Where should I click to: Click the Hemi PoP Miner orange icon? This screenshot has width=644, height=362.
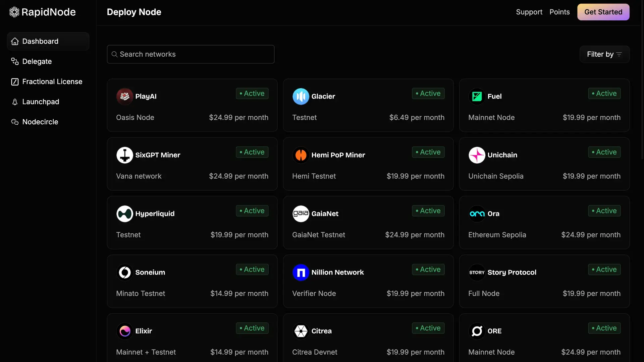pyautogui.click(x=301, y=155)
